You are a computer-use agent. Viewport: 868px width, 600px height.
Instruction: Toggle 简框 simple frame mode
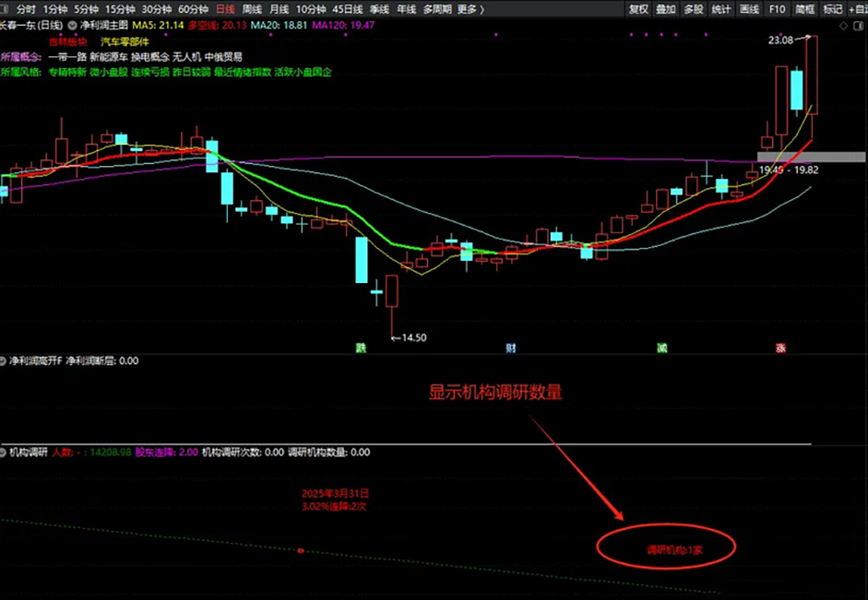point(804,9)
